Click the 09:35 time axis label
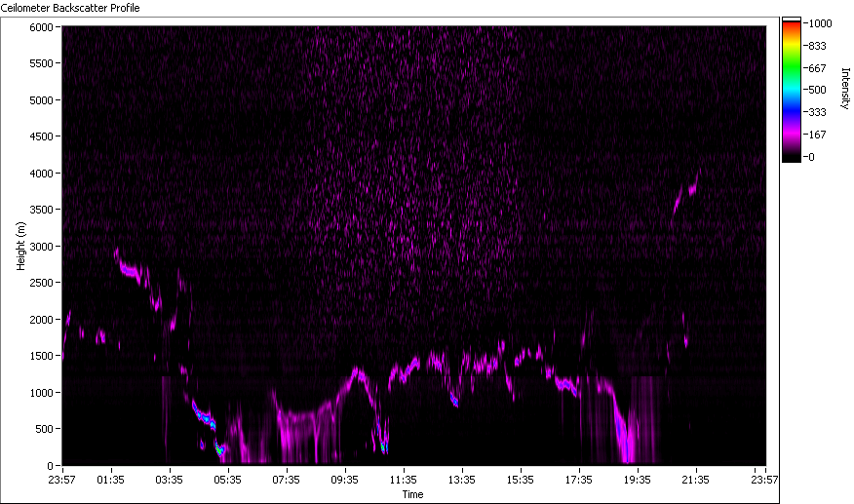The width and height of the screenshot is (854, 504). tap(345, 480)
